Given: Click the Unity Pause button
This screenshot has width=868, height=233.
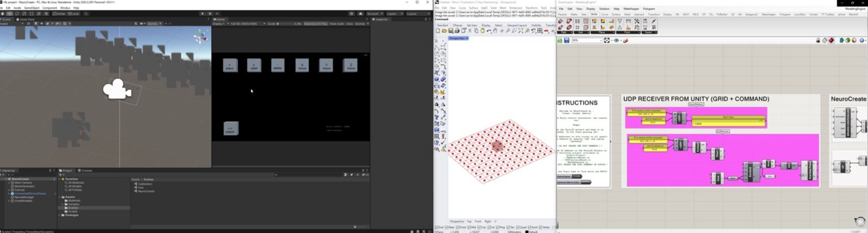Looking at the screenshot, I should pos(210,14).
